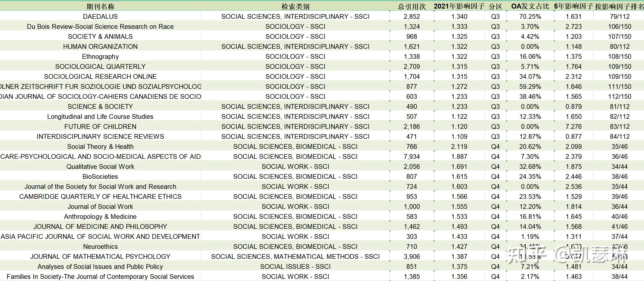This screenshot has height=281, width=644.
Task: Select the SOCIETY & ANIMALS cell
Action: (x=100, y=36)
